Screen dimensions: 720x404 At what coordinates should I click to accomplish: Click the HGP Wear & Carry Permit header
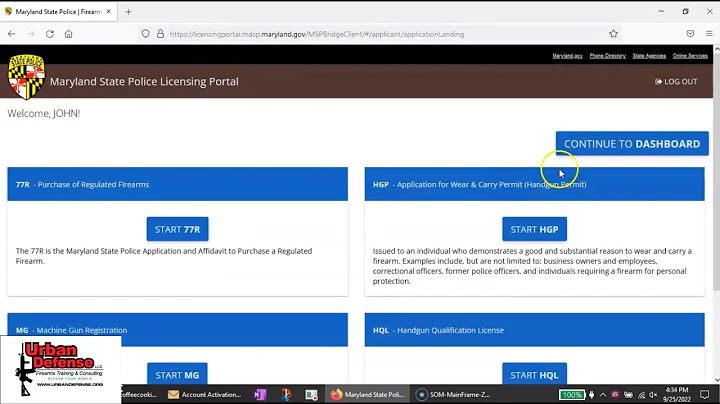(534, 184)
